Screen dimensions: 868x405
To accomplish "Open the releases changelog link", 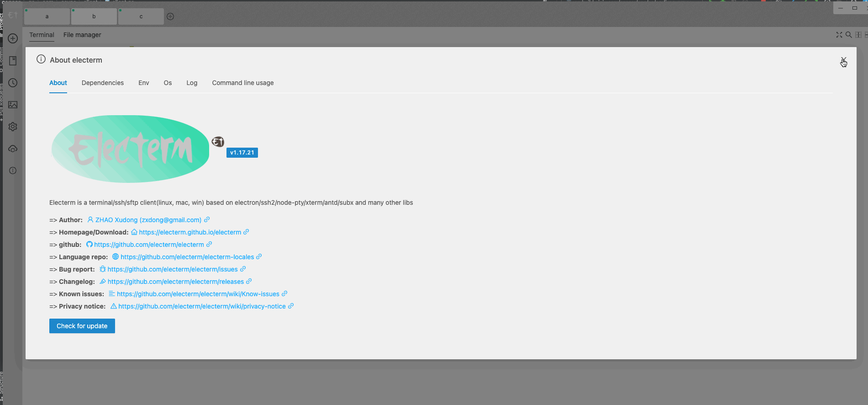I will [x=176, y=282].
